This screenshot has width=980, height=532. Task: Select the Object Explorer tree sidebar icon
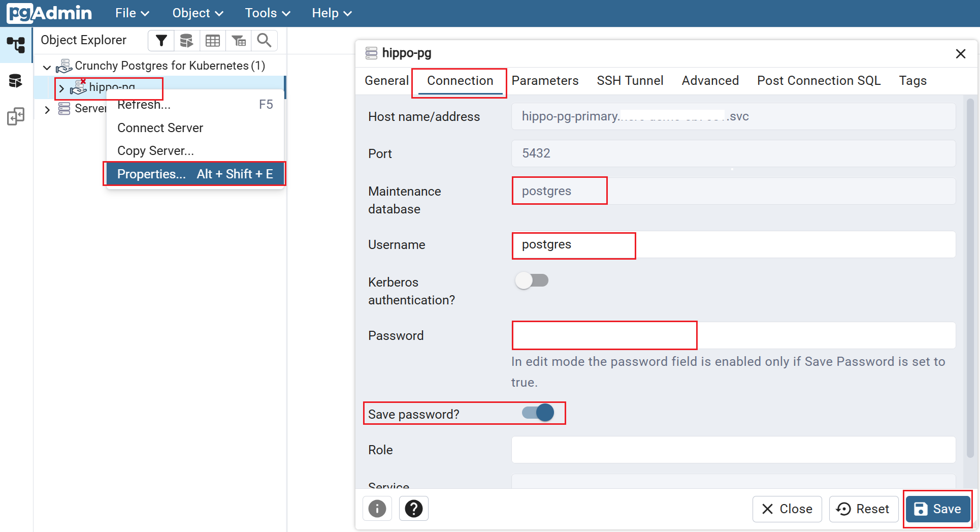[x=16, y=45]
